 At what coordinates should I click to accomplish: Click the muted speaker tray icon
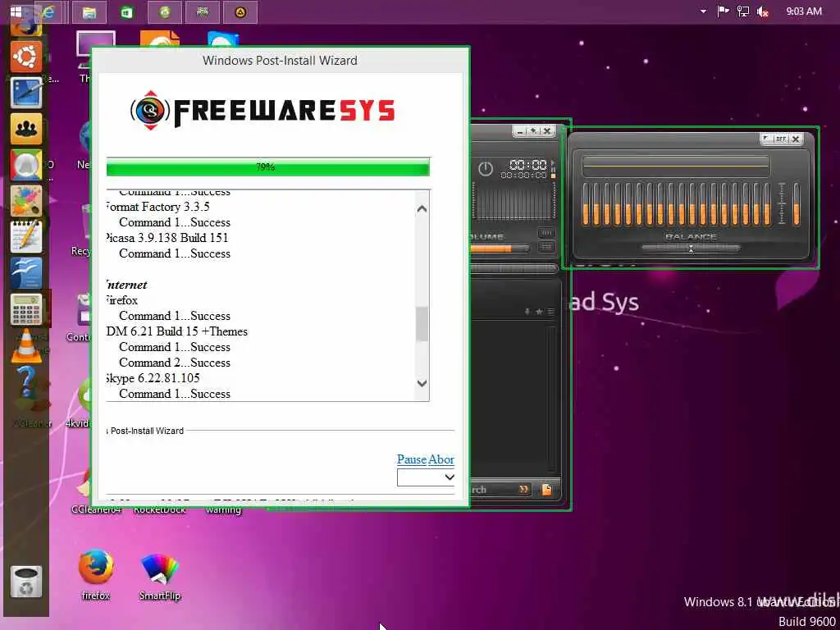763,11
